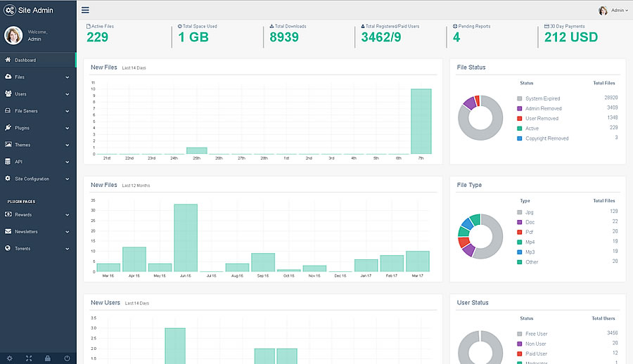Click the Site Configuration gear icon
633x364 pixels.
(x=8, y=178)
